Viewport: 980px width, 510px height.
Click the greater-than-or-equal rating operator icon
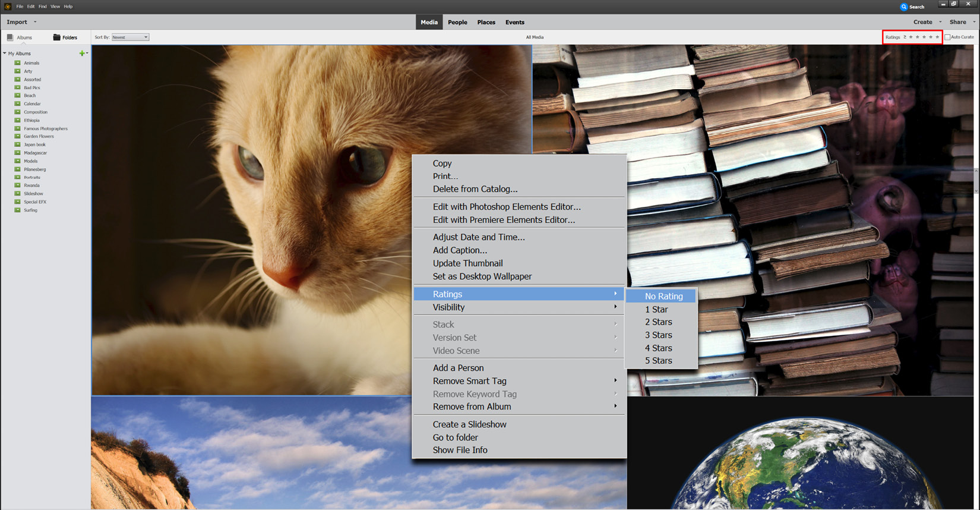click(905, 37)
